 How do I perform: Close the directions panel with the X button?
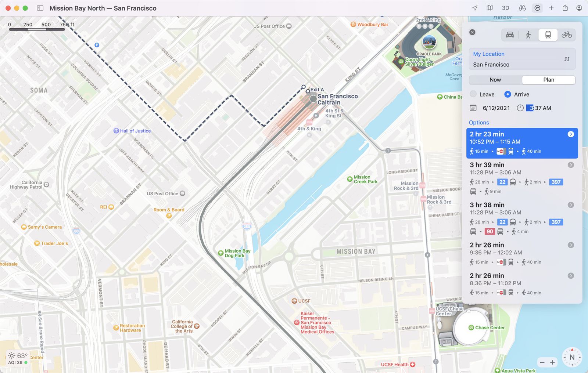point(472,32)
